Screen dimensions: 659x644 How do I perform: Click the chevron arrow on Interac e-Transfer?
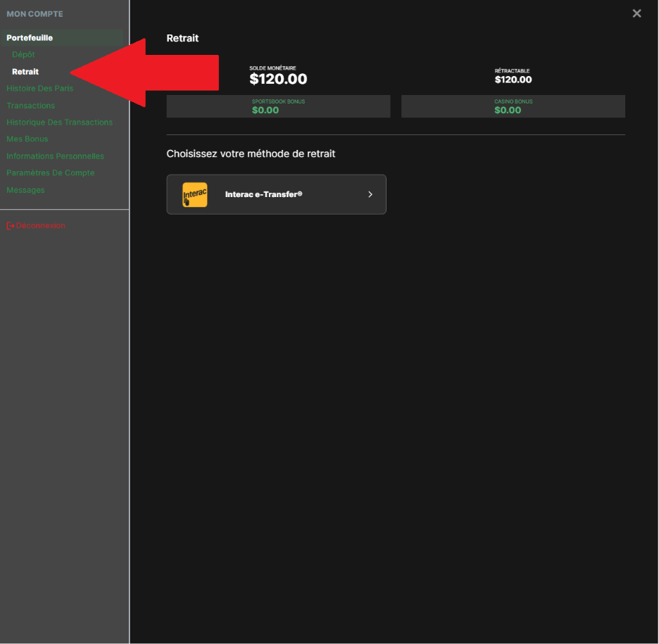click(x=370, y=194)
